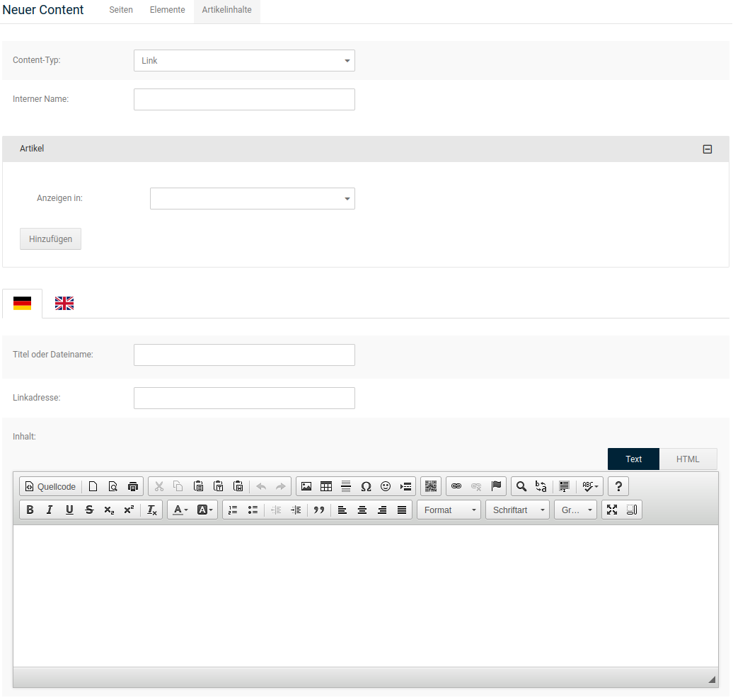
Task: Set an anchor with flag icon
Action: [x=496, y=486]
